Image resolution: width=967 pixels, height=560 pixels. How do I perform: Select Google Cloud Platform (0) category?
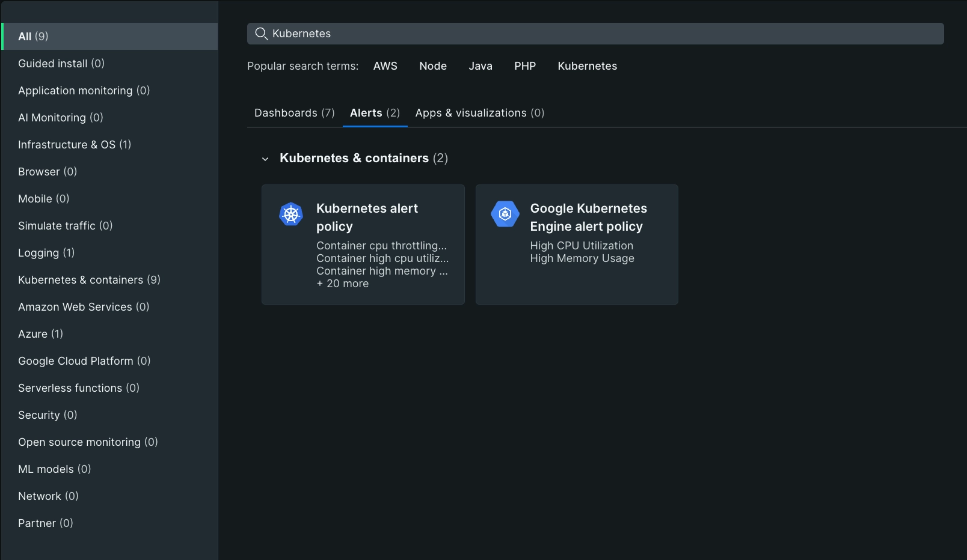tap(109, 361)
